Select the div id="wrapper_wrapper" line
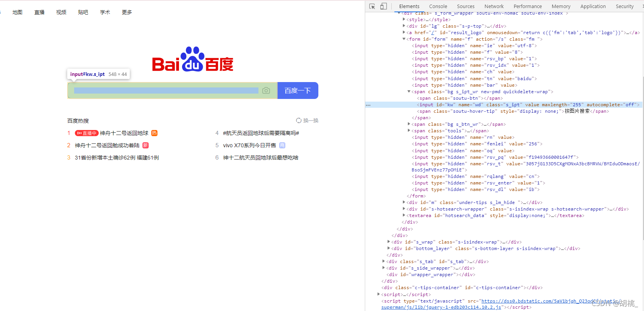This screenshot has width=644, height=311. [x=431, y=275]
